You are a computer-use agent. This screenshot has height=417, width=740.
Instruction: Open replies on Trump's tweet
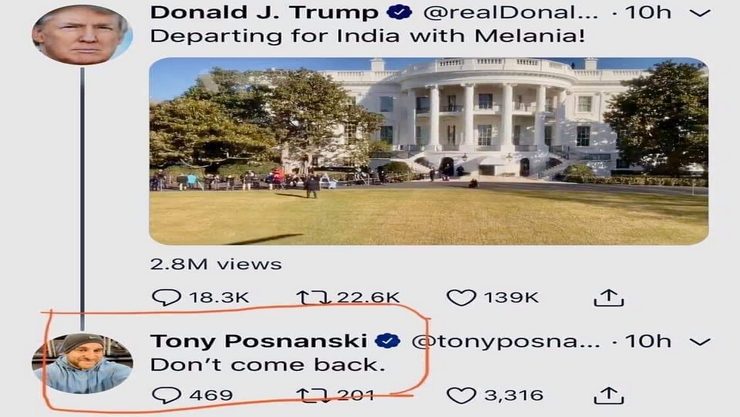[x=166, y=298]
